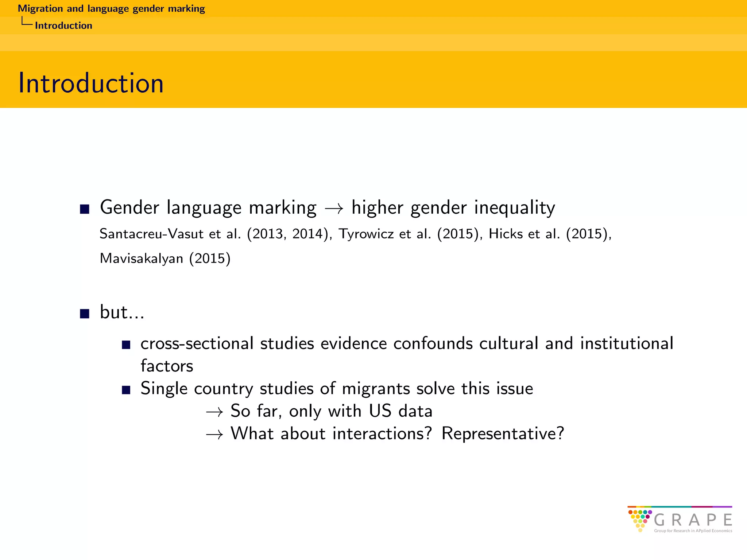Select the 'Tyrowicz et al. (2015)' citation

[x=409, y=234]
